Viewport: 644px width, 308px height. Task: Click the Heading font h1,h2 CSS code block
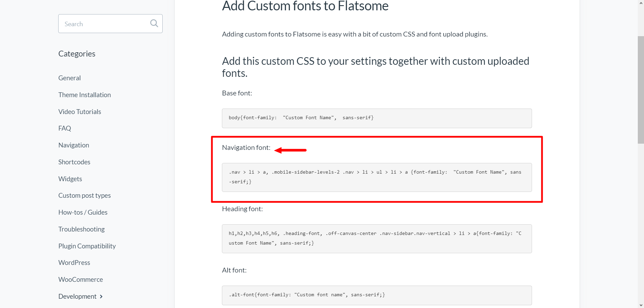click(377, 239)
